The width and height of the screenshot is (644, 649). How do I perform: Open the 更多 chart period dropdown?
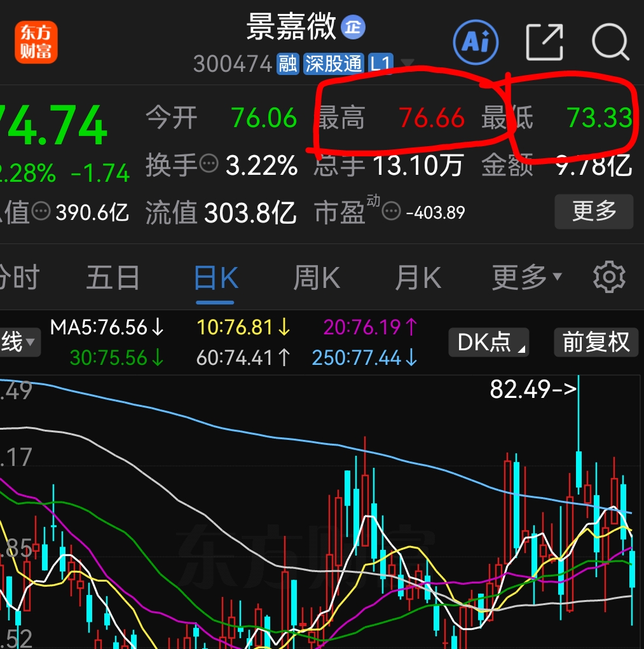pyautogui.click(x=526, y=278)
